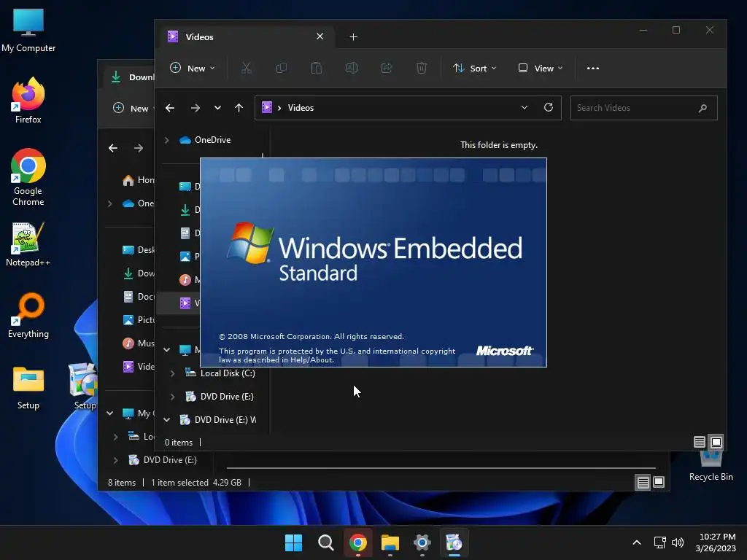Open the Cut tool in Videos toolbar
The height and width of the screenshot is (560, 747).
(247, 68)
